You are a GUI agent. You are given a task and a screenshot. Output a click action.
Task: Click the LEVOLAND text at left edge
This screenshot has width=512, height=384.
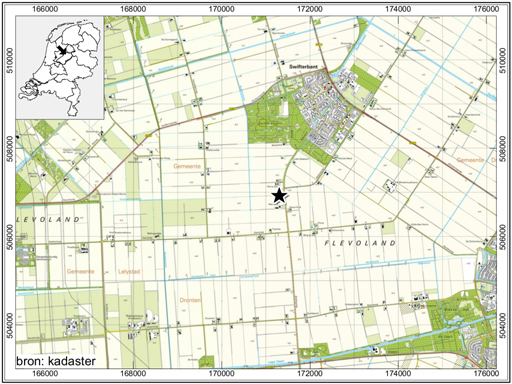coord(48,219)
